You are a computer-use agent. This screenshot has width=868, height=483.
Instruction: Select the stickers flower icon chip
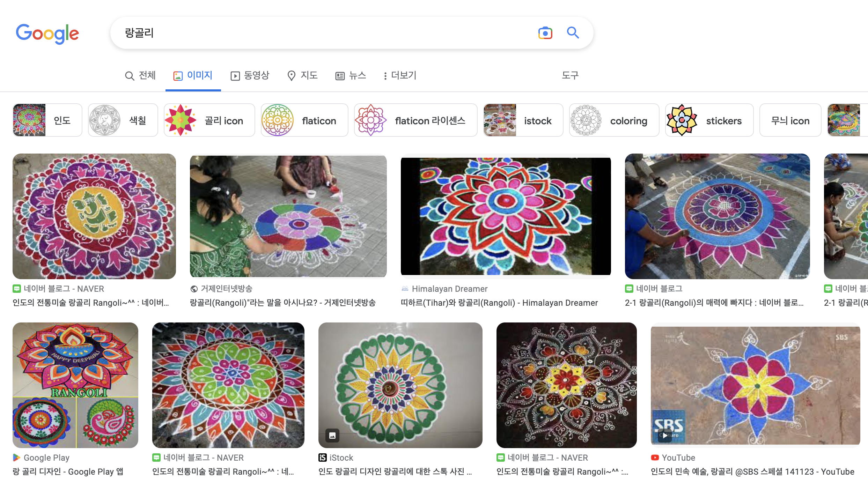(709, 120)
